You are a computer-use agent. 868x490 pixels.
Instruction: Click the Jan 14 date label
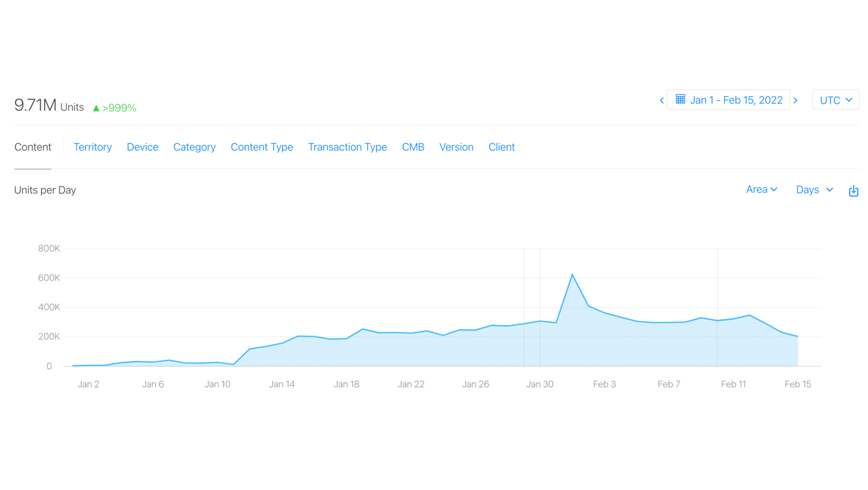coord(282,385)
